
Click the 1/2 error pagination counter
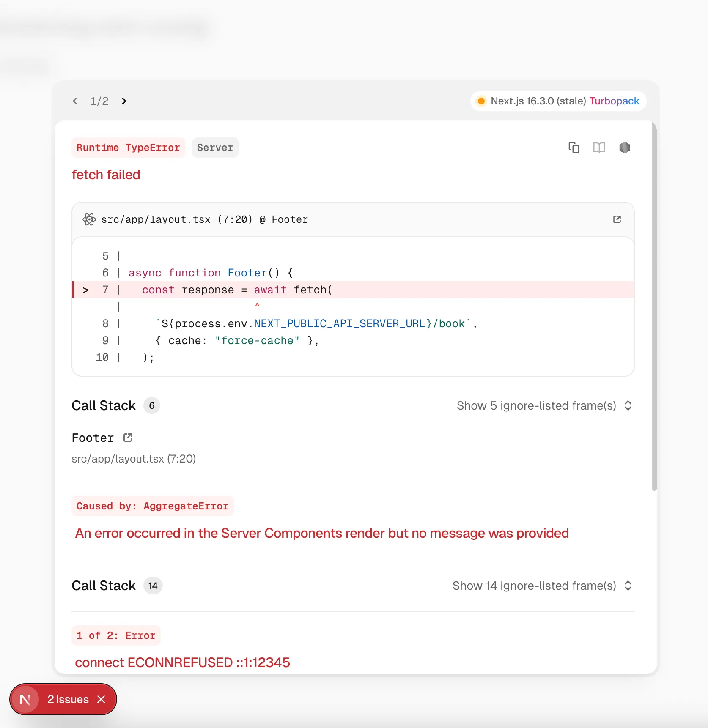point(99,101)
